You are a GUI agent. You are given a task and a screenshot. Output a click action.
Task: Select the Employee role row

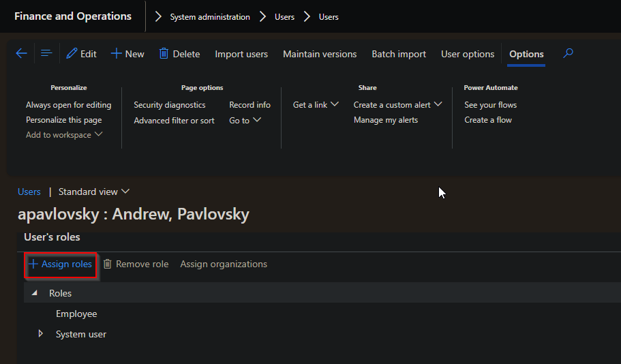[x=76, y=314]
